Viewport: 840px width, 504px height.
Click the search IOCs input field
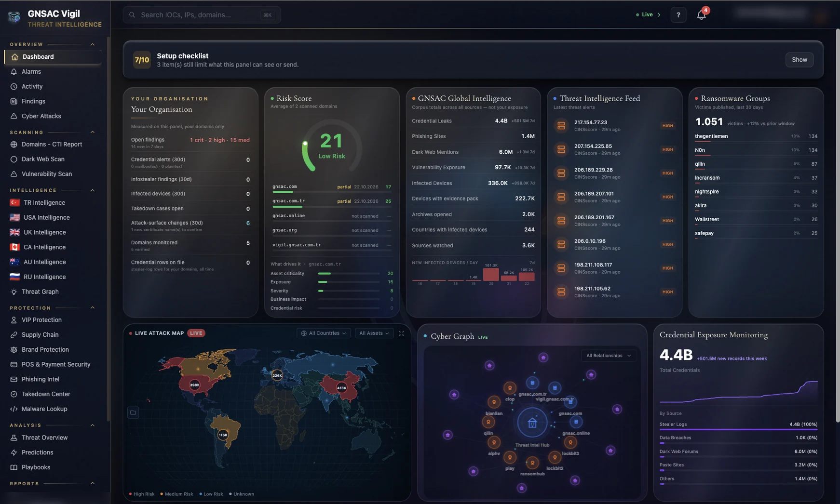(x=202, y=15)
